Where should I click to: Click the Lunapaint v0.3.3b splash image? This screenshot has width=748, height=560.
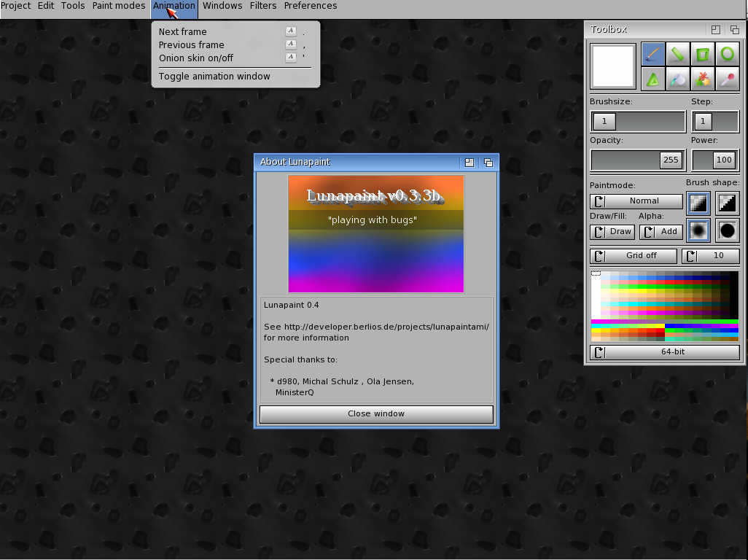376,234
